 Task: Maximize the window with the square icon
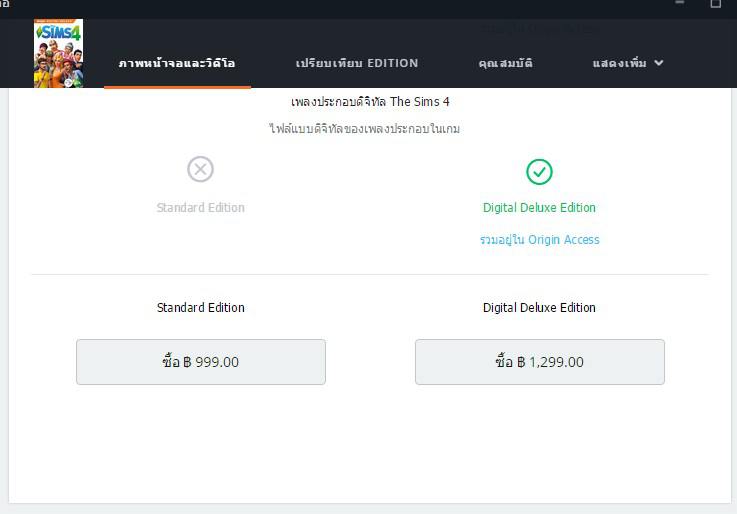click(715, 4)
